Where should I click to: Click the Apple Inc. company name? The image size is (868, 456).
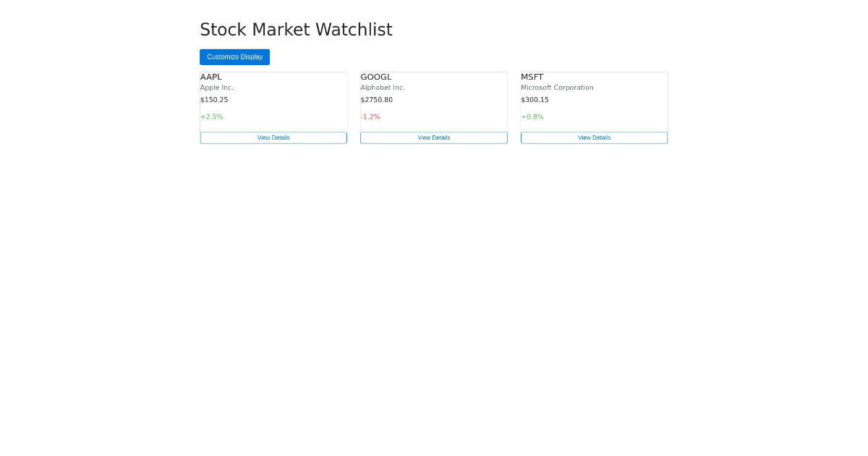pyautogui.click(x=216, y=87)
